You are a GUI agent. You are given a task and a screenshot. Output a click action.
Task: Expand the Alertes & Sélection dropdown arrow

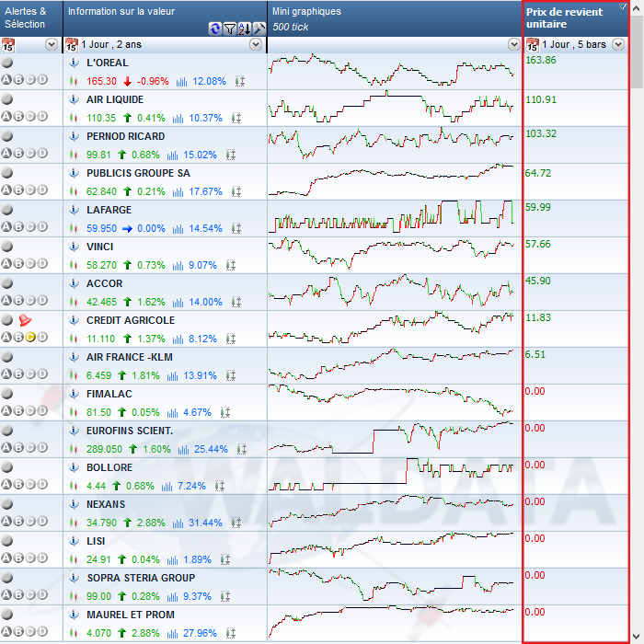click(52, 44)
